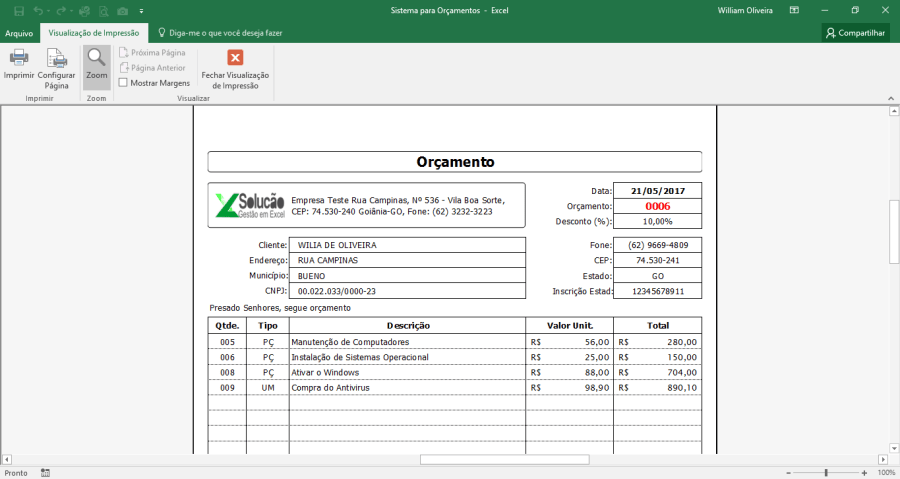Click Página Anterior button

point(152,68)
